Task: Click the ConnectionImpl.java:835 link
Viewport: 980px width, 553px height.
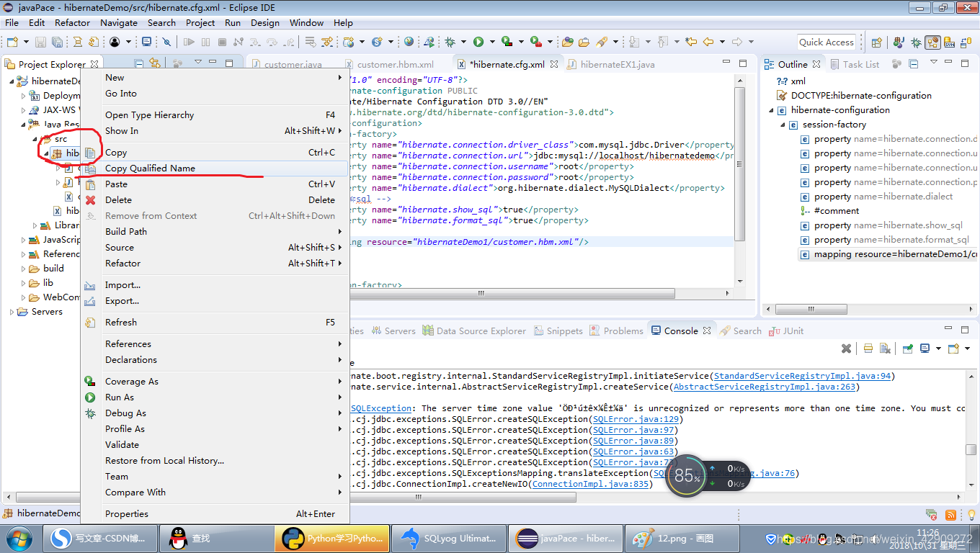Action: coord(590,484)
